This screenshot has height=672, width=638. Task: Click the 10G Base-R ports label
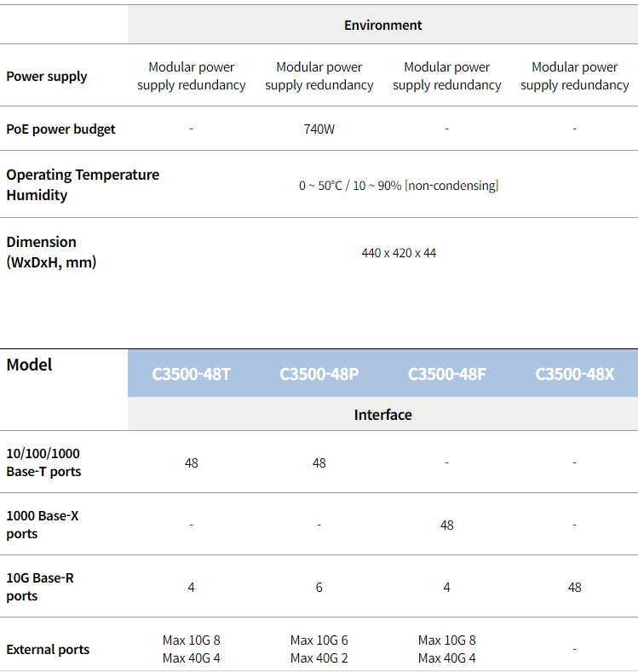(40, 587)
